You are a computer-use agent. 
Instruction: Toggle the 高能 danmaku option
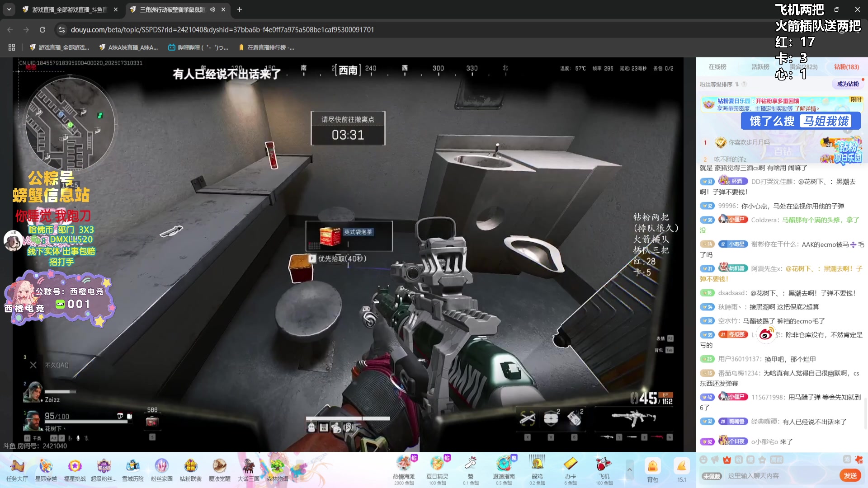[x=777, y=460]
